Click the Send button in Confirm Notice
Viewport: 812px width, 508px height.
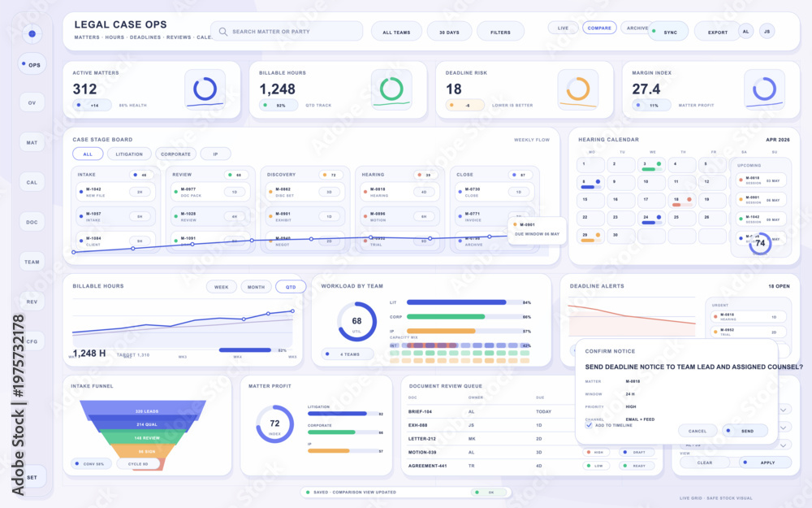pos(745,431)
